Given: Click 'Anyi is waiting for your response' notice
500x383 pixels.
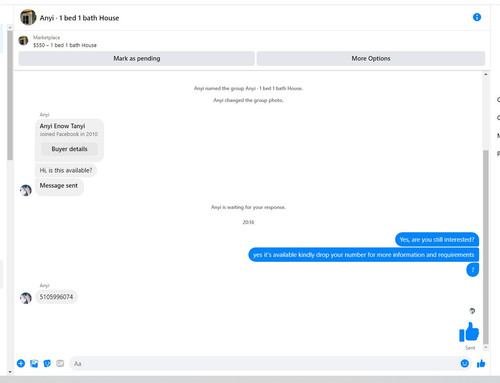Looking at the screenshot, I should point(248,207).
